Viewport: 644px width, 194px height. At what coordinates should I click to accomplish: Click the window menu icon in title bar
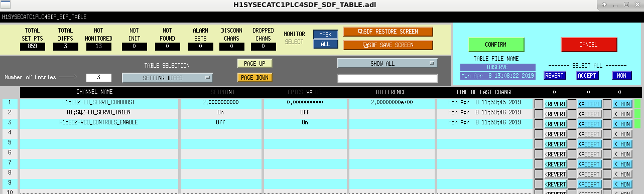(5, 5)
